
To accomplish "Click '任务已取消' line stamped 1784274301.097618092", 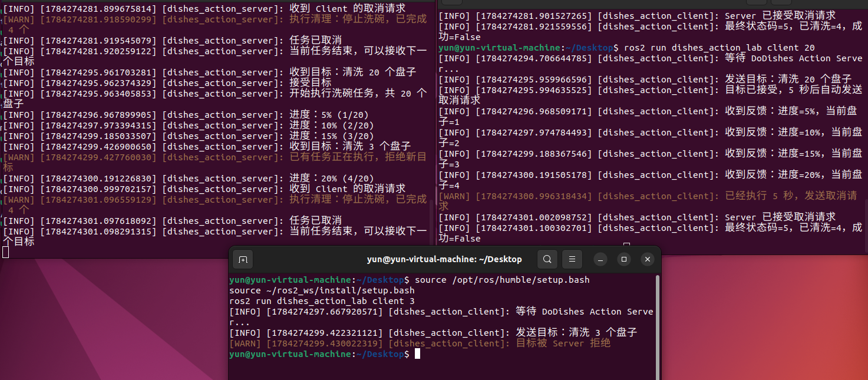I will pos(173,221).
